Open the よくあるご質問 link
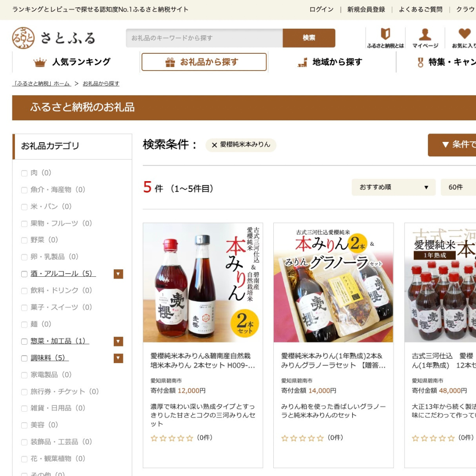This screenshot has height=476, width=476. point(421,9)
